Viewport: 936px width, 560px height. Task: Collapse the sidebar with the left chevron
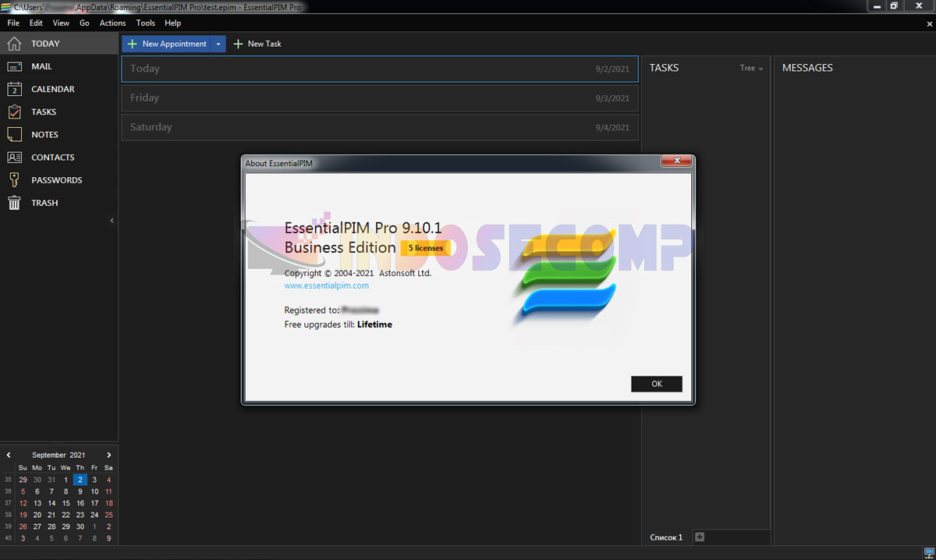pyautogui.click(x=112, y=220)
